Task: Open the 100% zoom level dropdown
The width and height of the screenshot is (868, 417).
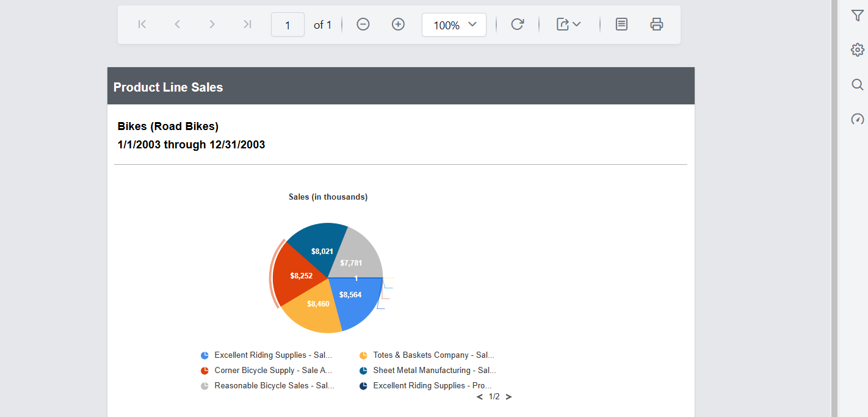Action: pos(454,24)
